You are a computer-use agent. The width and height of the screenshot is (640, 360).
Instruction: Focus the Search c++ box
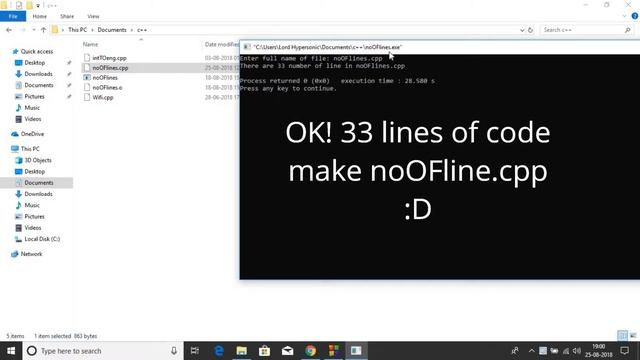[581, 30]
